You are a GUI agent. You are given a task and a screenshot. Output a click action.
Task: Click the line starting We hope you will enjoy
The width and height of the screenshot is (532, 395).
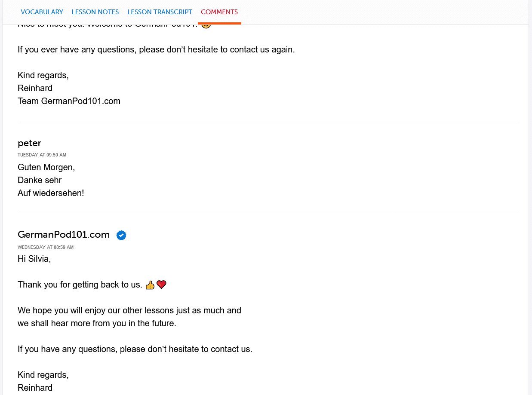pyautogui.click(x=129, y=310)
